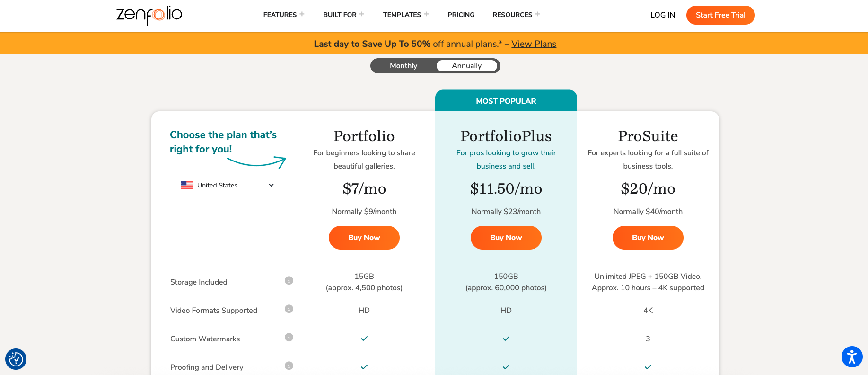Switch billing to Annually
The height and width of the screenshot is (375, 868).
click(466, 66)
